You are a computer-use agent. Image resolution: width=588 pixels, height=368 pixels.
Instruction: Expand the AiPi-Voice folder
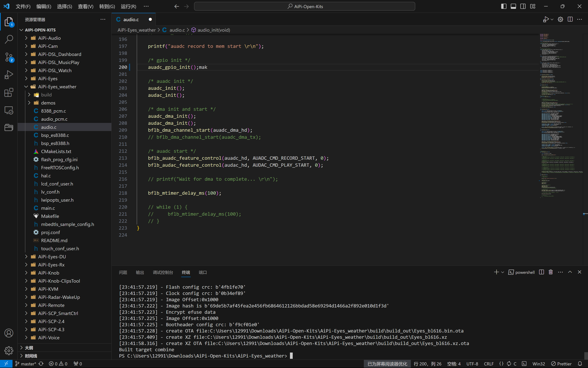(26, 338)
